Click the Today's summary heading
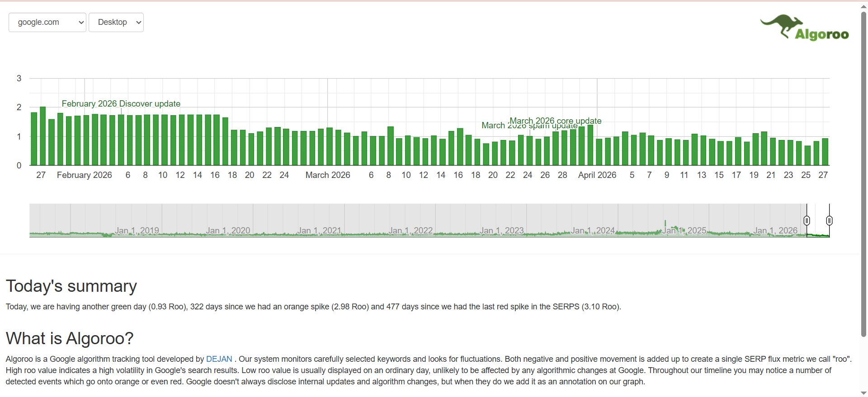The width and height of the screenshot is (868, 397). click(71, 286)
